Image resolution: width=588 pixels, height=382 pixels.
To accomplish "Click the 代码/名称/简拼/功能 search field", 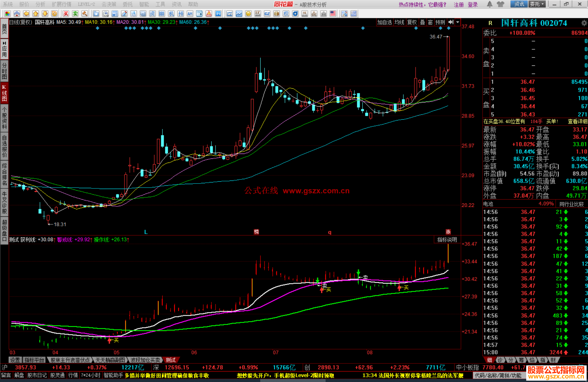I will coord(498,375).
